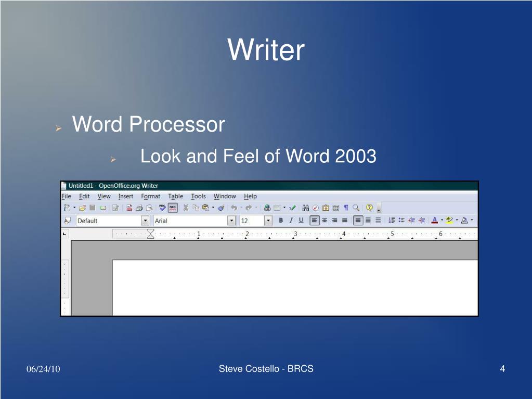Click the Undo arrow icon
Viewport: 532px width, 399px height.
234,208
